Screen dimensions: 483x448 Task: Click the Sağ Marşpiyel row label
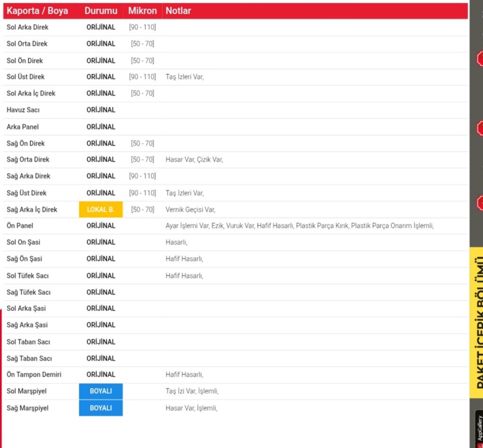tap(27, 408)
